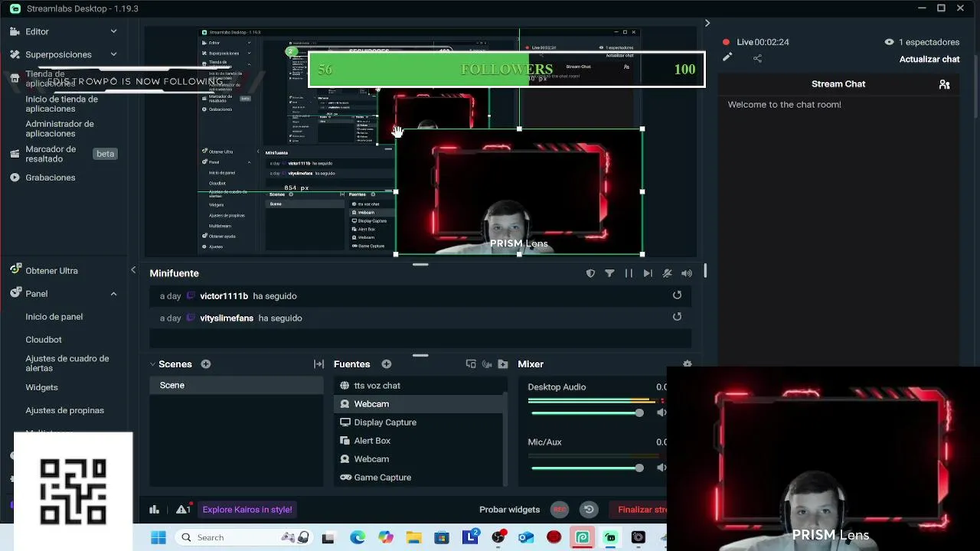Open the Windows Start menu
This screenshot has width=980, height=551.
point(158,537)
